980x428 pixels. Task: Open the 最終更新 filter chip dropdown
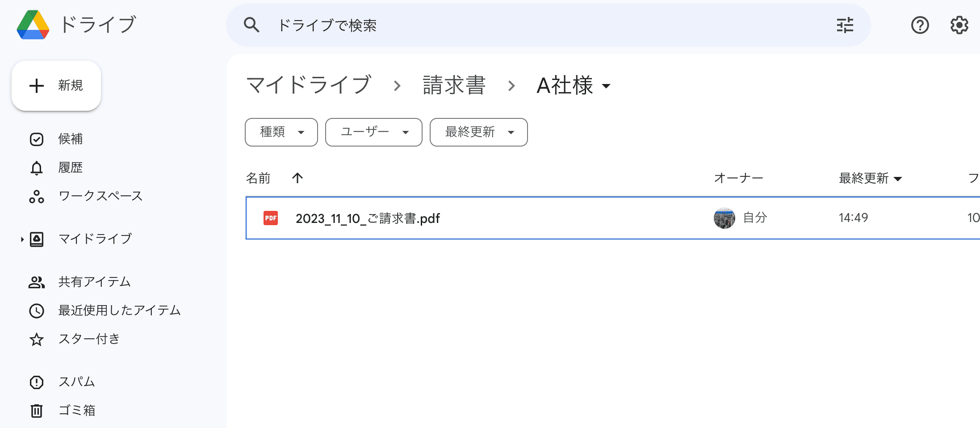[478, 132]
